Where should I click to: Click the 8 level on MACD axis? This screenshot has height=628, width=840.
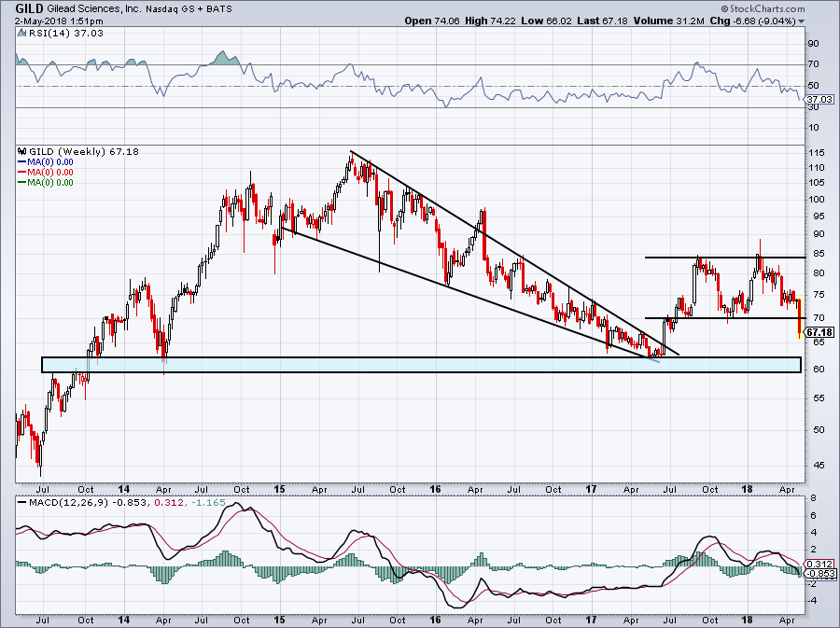(x=813, y=498)
